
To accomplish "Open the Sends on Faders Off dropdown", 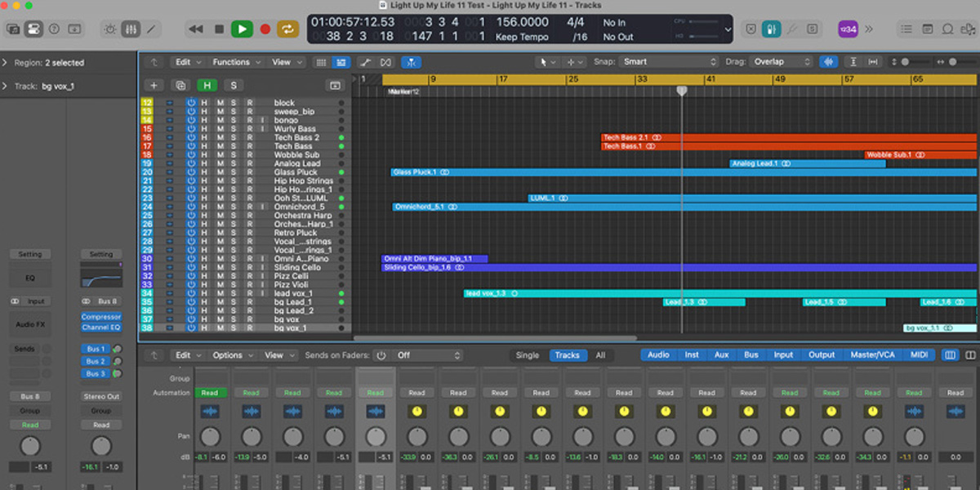I will point(425,355).
